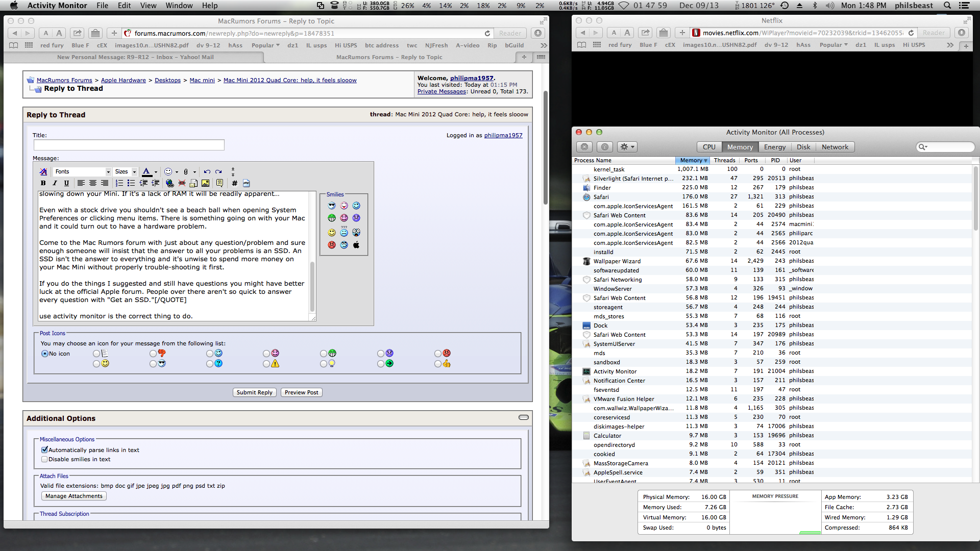Insert a hyperlink with globe icon
Viewport: 980px width, 551px height.
point(170,183)
